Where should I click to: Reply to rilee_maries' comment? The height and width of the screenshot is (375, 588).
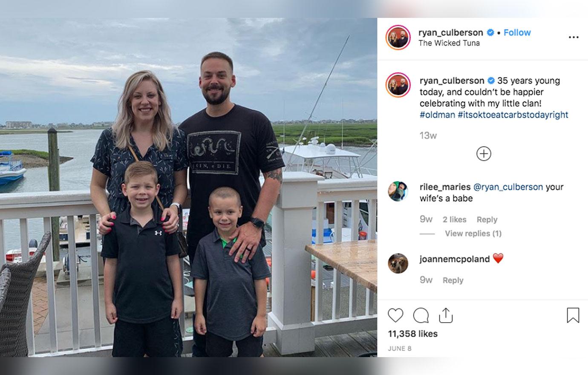pos(487,219)
